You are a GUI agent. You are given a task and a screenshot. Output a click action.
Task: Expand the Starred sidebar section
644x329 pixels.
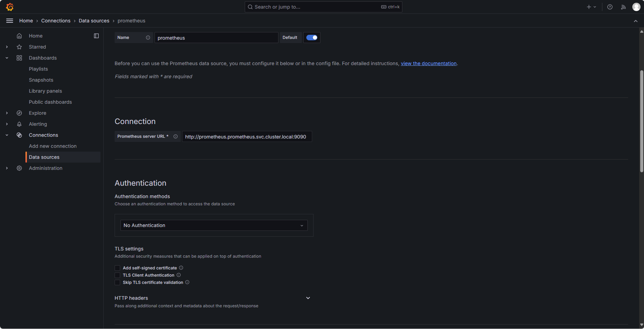click(x=7, y=47)
